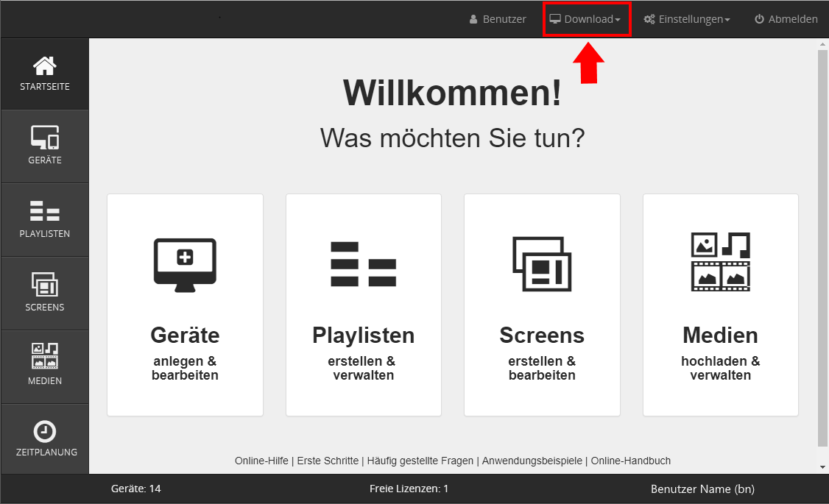Open the Online-Handbuch link
The height and width of the screenshot is (504, 829).
(x=631, y=461)
